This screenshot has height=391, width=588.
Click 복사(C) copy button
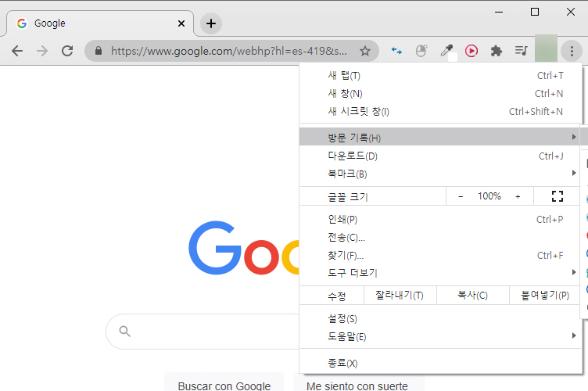coord(473,296)
